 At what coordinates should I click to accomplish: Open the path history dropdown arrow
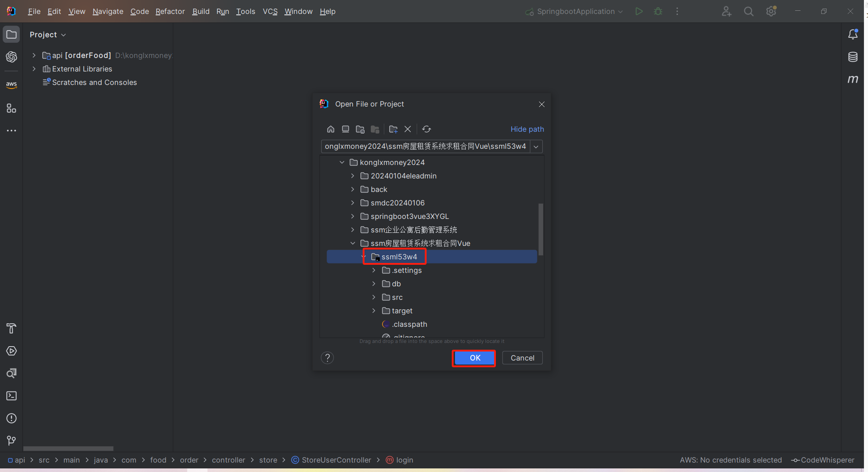(536, 147)
